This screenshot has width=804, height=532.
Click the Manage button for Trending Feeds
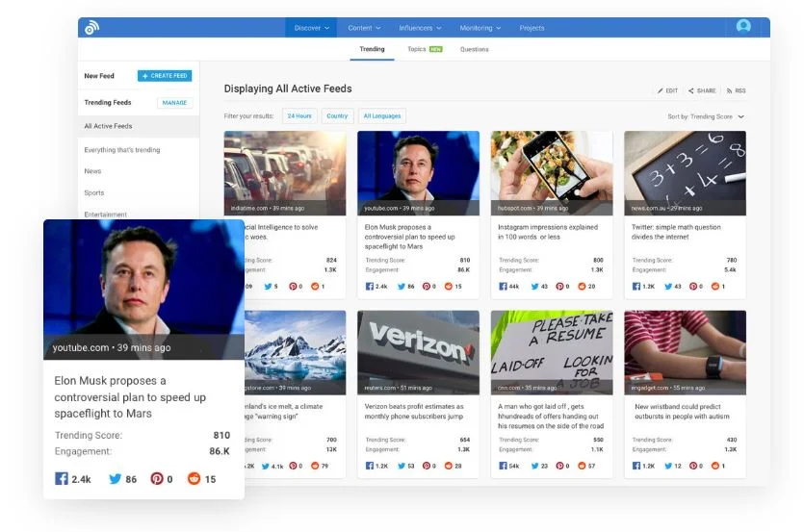[174, 103]
